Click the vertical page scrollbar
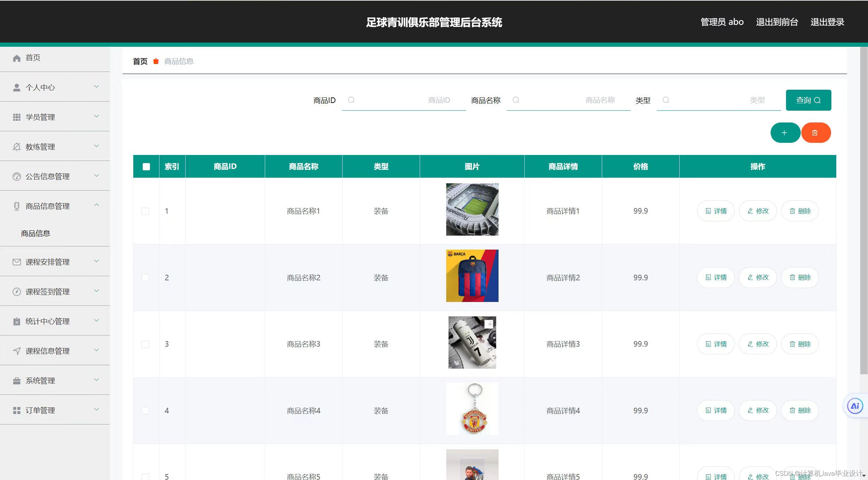 [x=863, y=209]
